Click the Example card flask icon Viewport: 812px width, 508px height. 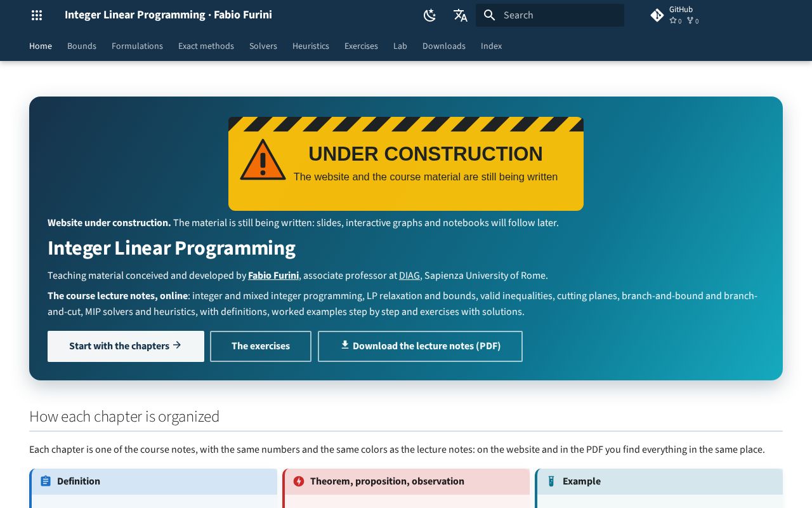tap(551, 481)
